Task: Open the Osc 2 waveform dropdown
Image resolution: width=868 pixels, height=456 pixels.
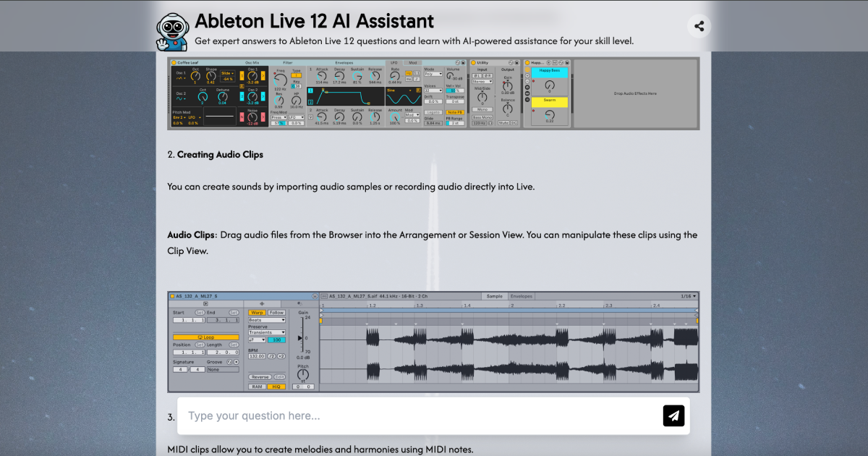Action: coord(181,98)
